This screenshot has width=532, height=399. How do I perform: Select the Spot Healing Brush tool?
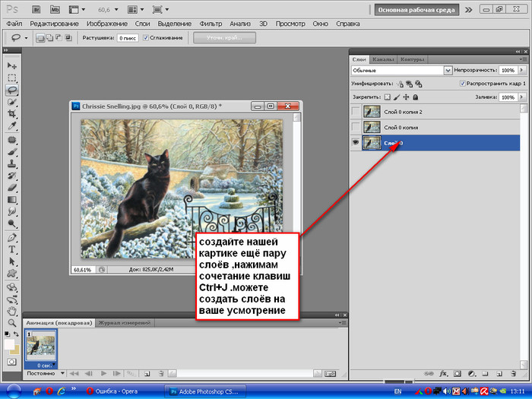(12, 139)
